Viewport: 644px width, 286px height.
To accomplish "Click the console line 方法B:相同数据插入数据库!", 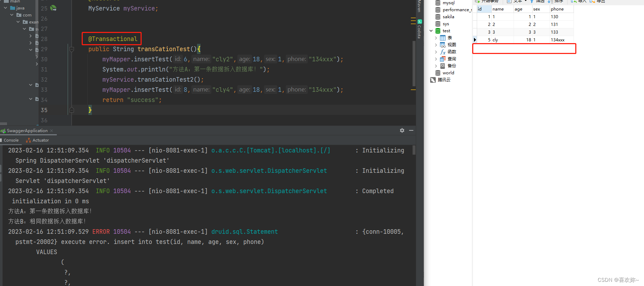I will 47,222.
